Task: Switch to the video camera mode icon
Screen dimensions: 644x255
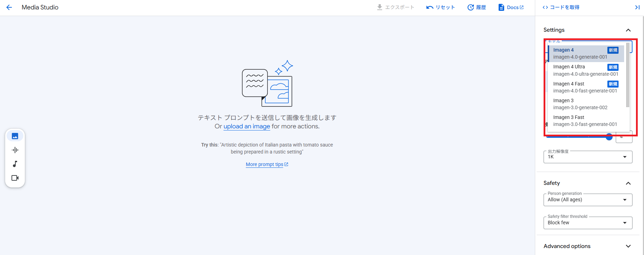Action: coord(15,178)
